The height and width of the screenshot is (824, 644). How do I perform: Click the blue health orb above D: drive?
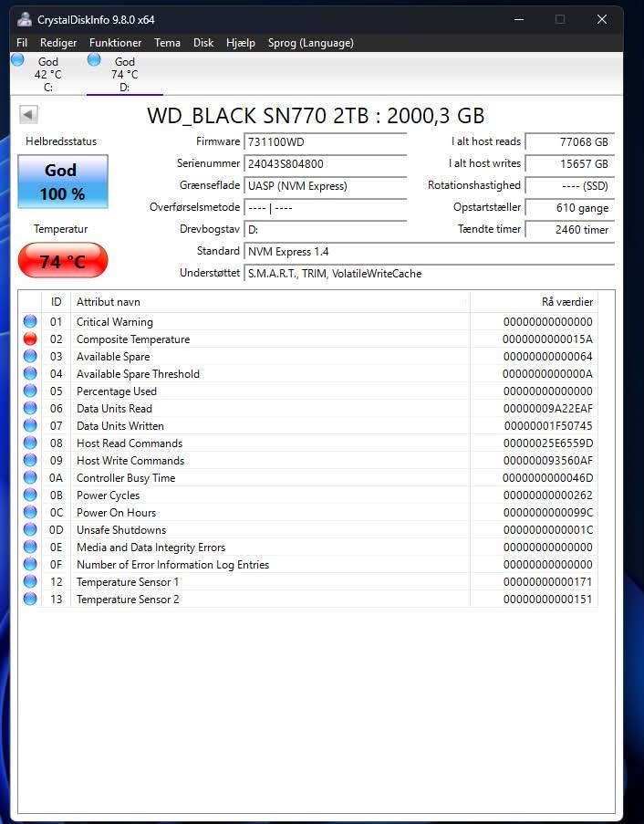click(x=94, y=59)
